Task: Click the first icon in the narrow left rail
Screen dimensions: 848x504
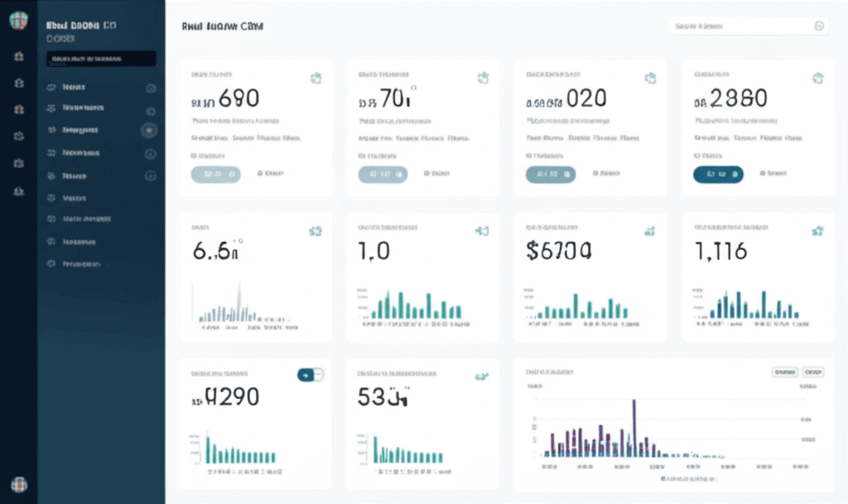Action: click(x=18, y=57)
